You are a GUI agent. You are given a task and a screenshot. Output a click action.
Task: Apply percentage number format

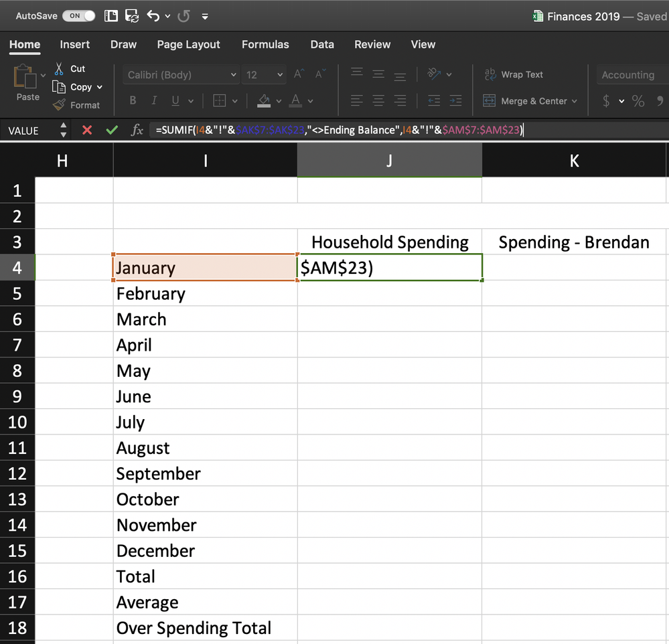click(638, 101)
